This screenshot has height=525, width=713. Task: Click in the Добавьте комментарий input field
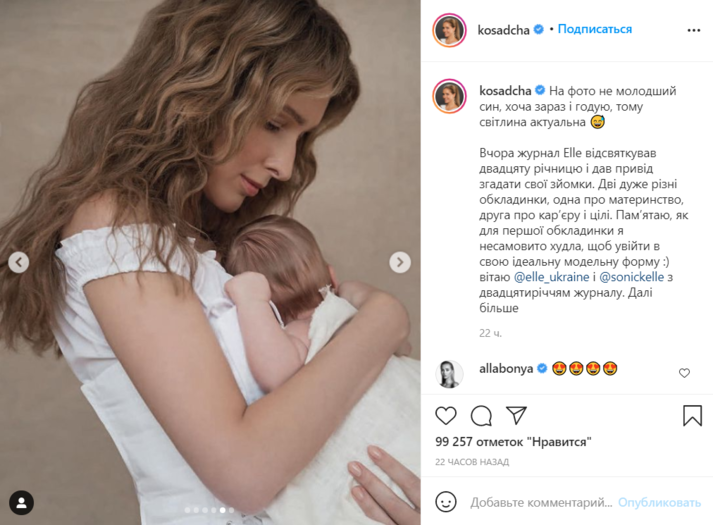point(541,502)
